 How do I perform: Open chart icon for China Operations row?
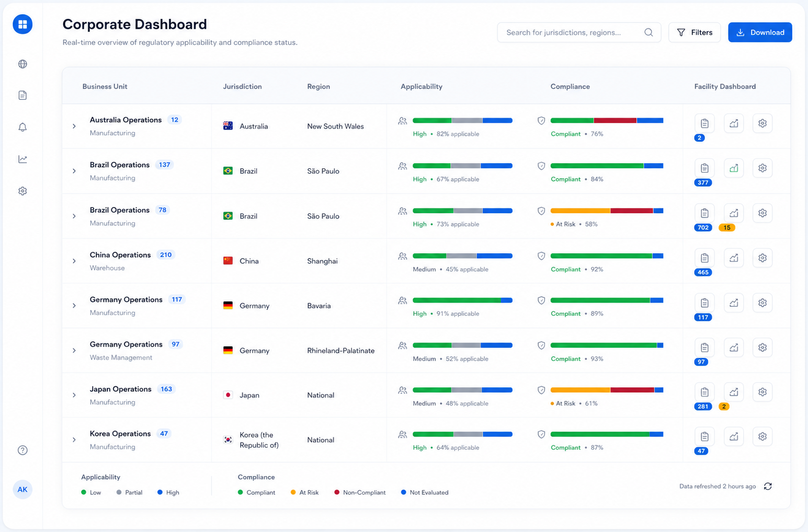point(734,258)
